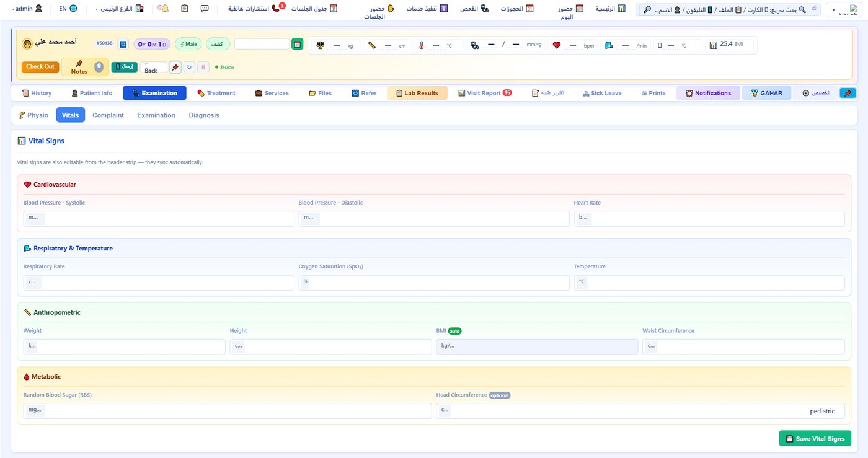
Task: Open the تقارير طبية medical reports tab
Action: tap(548, 93)
